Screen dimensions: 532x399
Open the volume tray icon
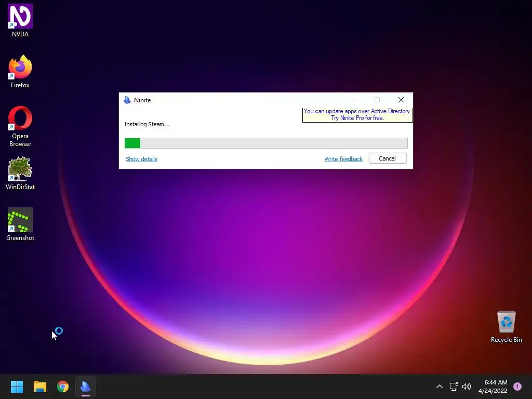467,387
